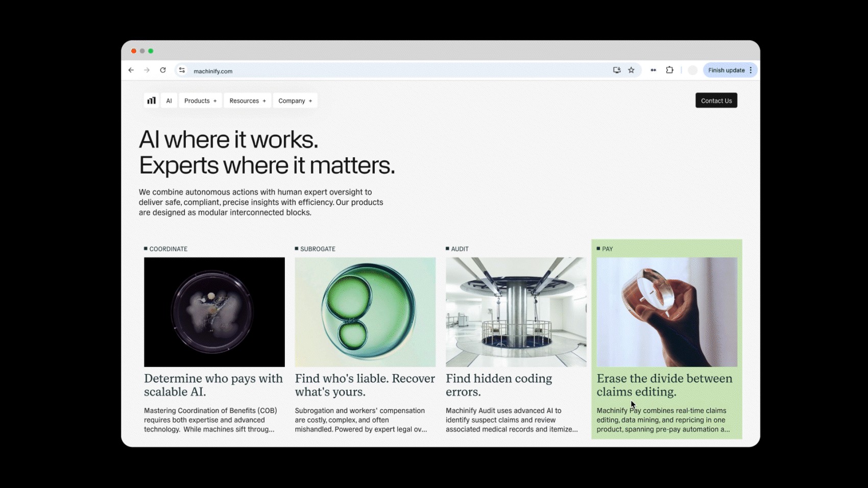Open the Coordinate petri dish image

click(214, 312)
